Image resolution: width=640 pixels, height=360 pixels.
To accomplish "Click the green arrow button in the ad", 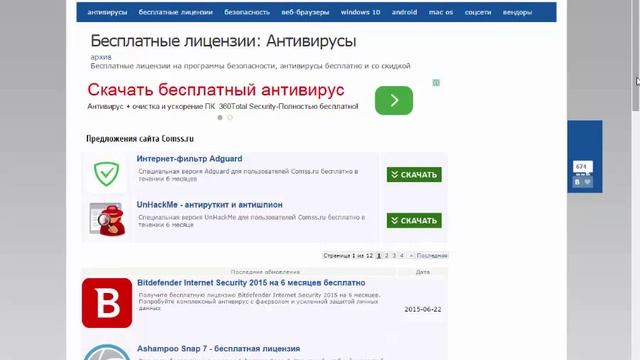I will click(394, 100).
